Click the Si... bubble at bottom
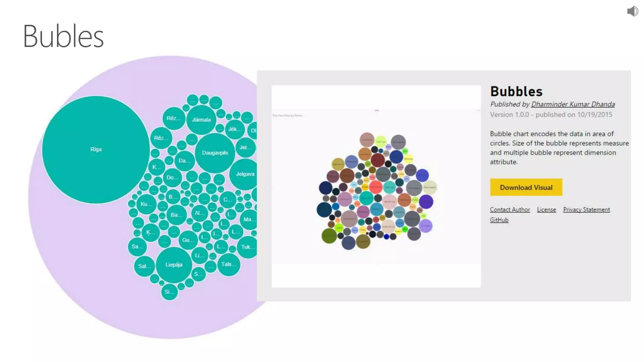The height and width of the screenshot is (362, 644). point(169,292)
